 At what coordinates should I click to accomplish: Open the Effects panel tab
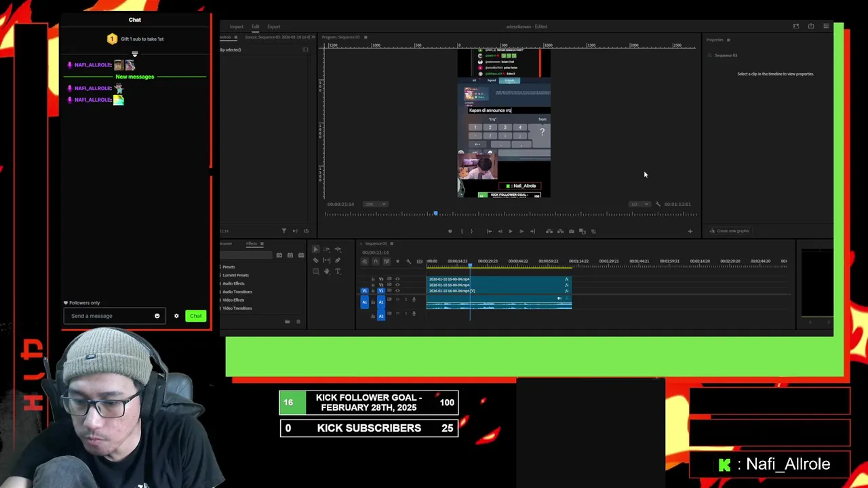(x=252, y=243)
